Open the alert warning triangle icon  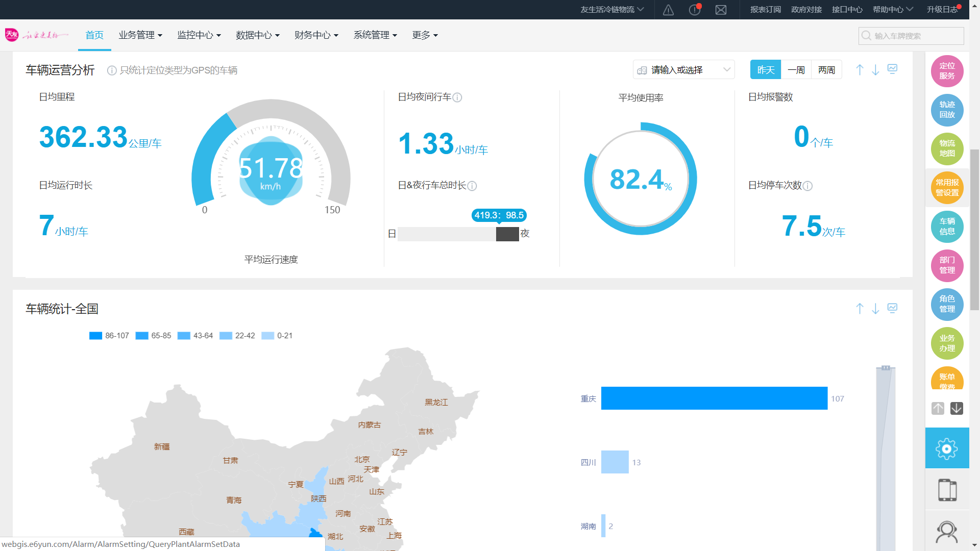point(668,10)
